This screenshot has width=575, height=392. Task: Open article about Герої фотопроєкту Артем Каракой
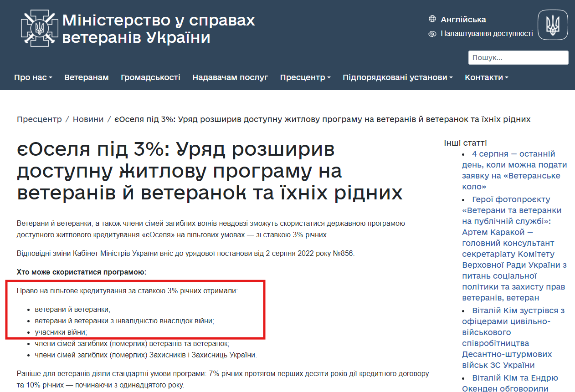click(x=515, y=249)
